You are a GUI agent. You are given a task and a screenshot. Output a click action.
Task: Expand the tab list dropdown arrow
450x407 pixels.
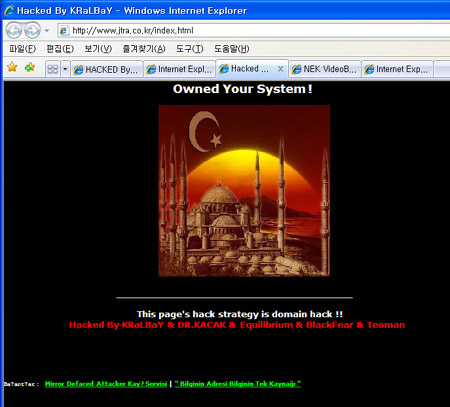(x=65, y=69)
